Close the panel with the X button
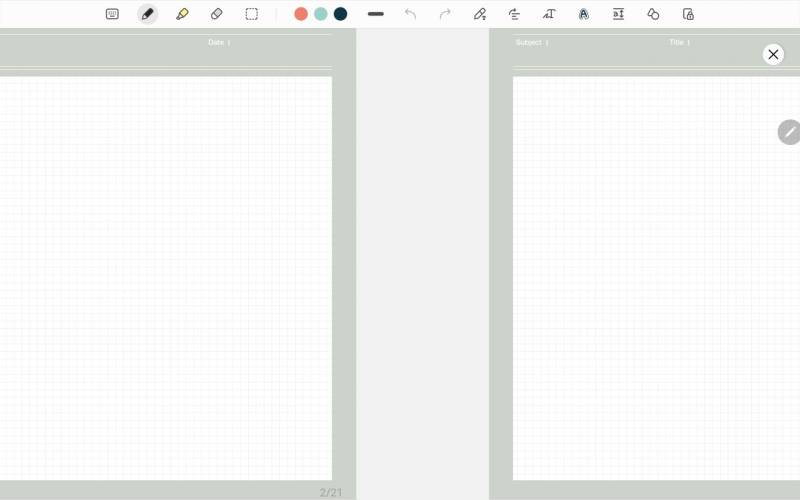The height and width of the screenshot is (500, 800). click(773, 54)
